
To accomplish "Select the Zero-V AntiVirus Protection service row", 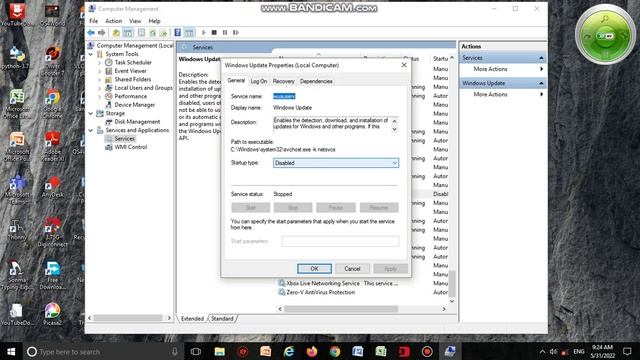I will tap(320, 292).
